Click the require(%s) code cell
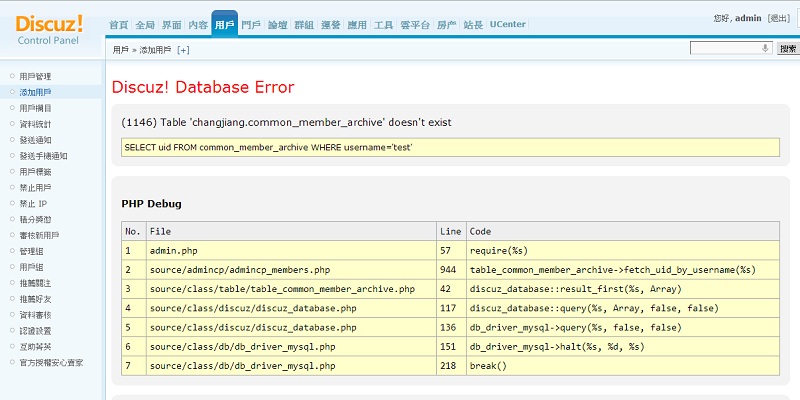This screenshot has width=800, height=400. click(x=623, y=251)
